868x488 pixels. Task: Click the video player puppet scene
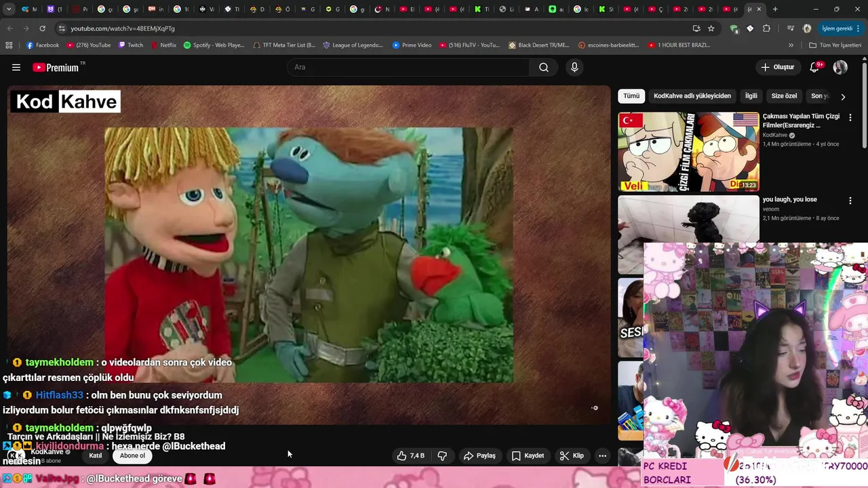tap(309, 255)
